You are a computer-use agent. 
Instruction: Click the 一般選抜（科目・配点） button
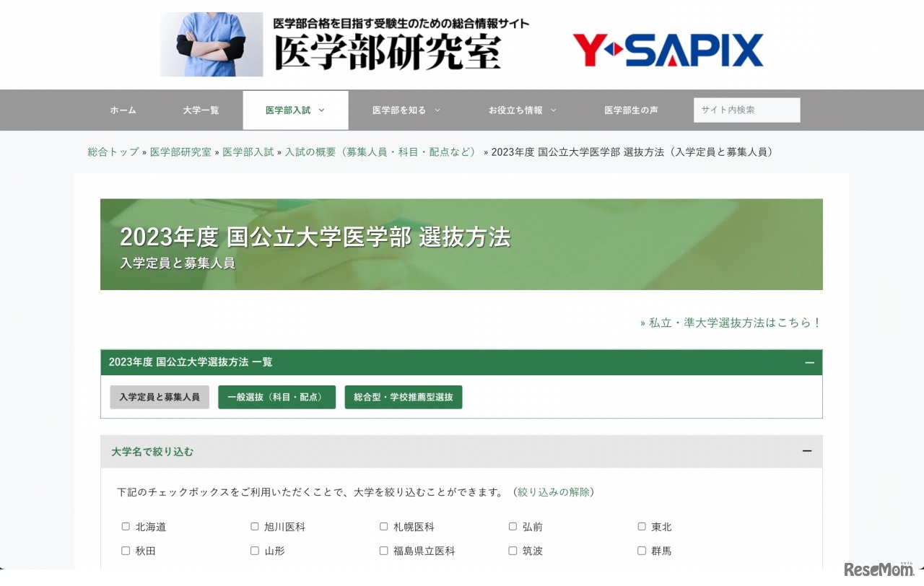[276, 397]
